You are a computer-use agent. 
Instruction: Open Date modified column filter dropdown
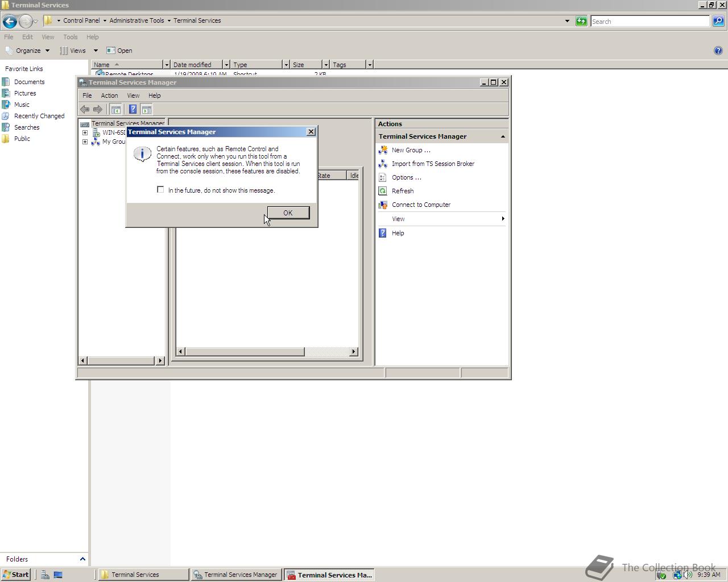coord(226,65)
